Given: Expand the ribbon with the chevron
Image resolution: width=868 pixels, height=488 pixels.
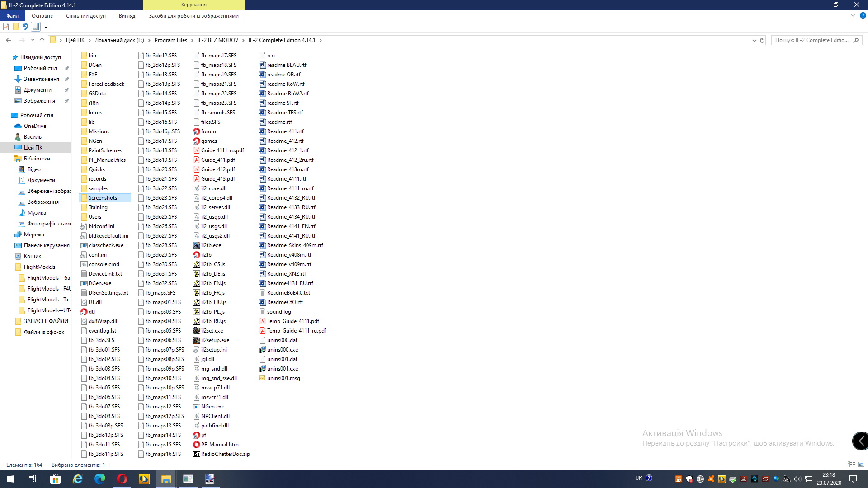Looking at the screenshot, I should click(853, 15).
